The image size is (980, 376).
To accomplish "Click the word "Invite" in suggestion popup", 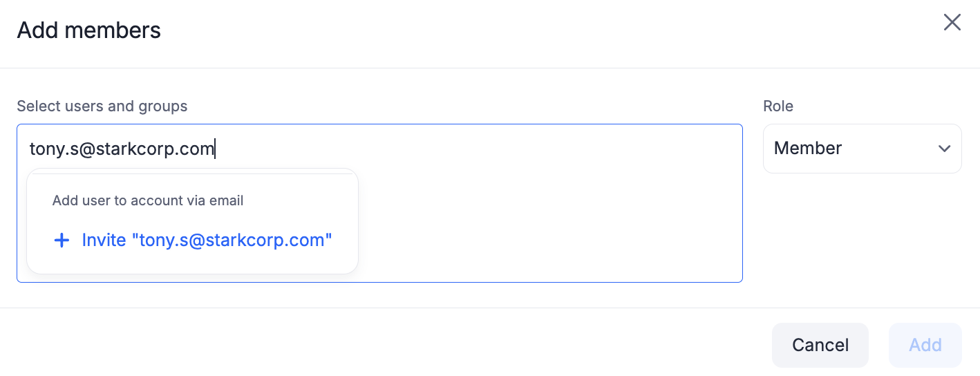I will [x=104, y=241].
